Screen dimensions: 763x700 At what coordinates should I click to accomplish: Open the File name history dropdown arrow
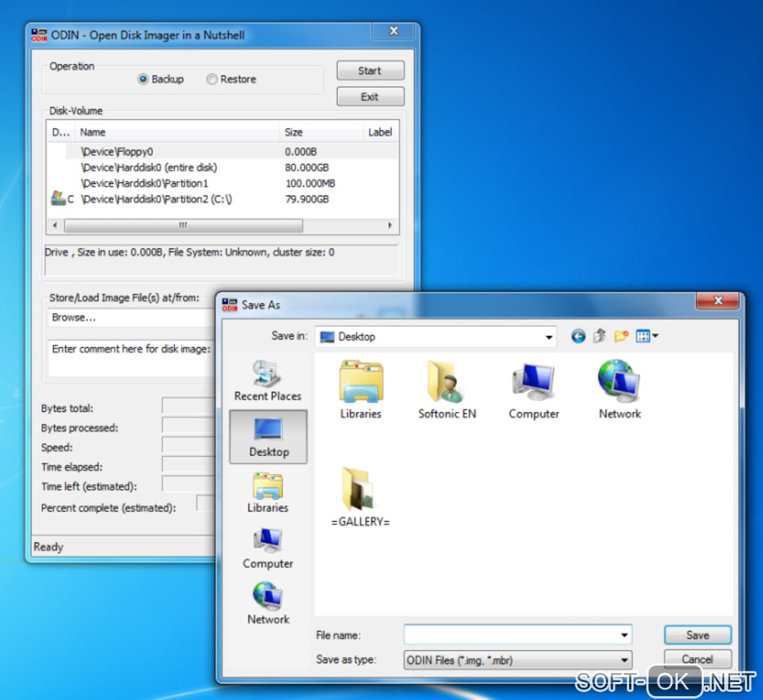(x=624, y=635)
